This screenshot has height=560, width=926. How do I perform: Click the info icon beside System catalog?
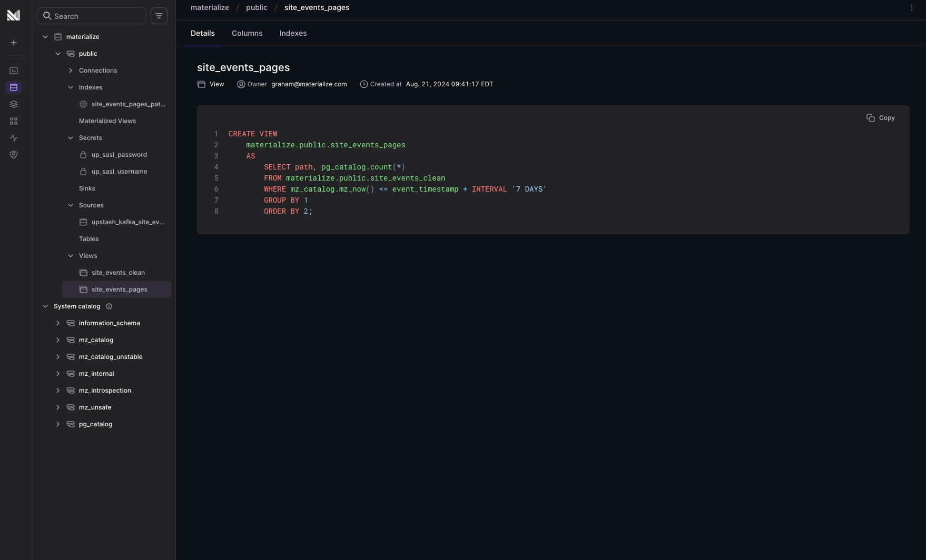[109, 306]
